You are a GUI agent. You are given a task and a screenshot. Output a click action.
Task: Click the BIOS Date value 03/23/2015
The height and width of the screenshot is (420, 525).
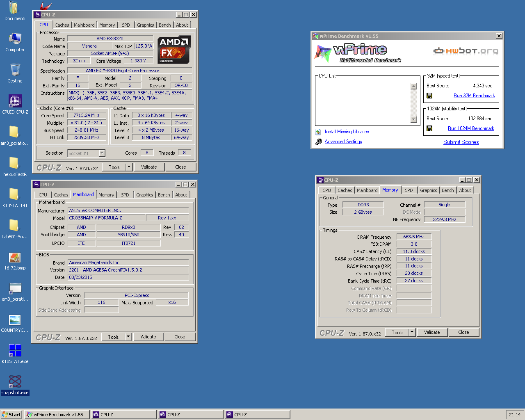pos(128,277)
